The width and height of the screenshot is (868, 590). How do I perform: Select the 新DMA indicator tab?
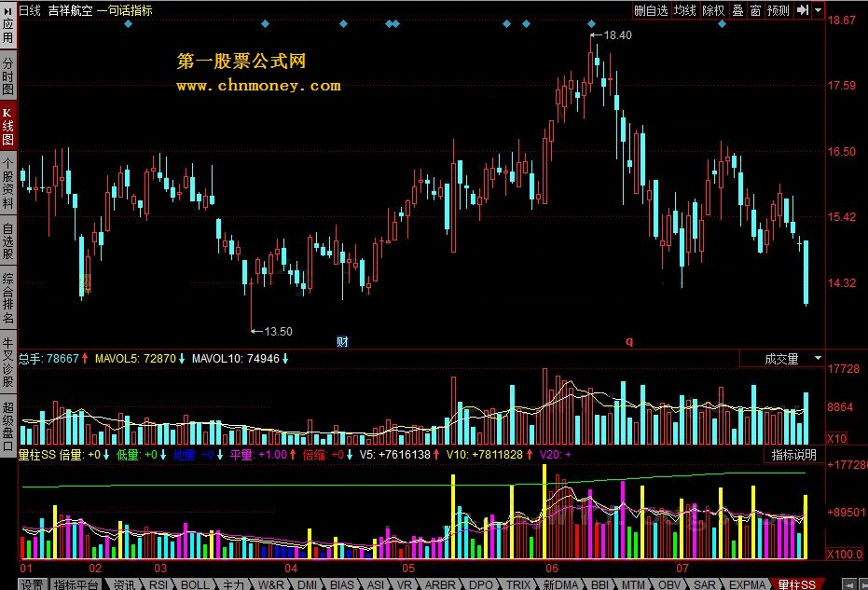[560, 584]
